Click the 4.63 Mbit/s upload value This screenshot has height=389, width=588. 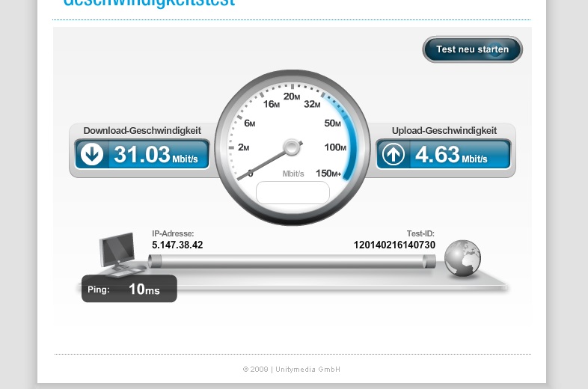451,155
